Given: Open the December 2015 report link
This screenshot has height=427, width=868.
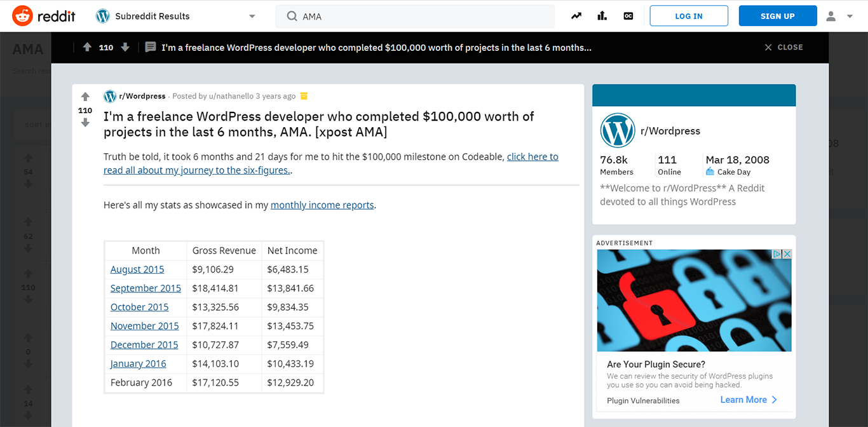Looking at the screenshot, I should click(144, 345).
